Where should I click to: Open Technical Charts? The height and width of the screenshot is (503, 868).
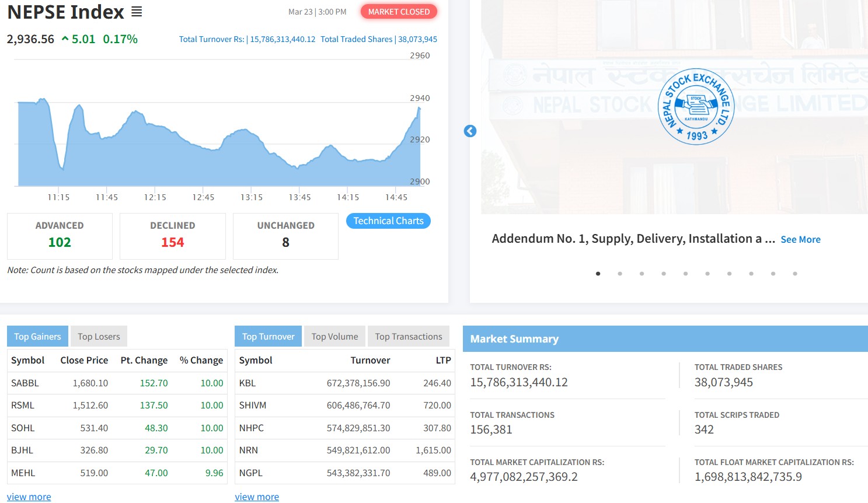(388, 221)
